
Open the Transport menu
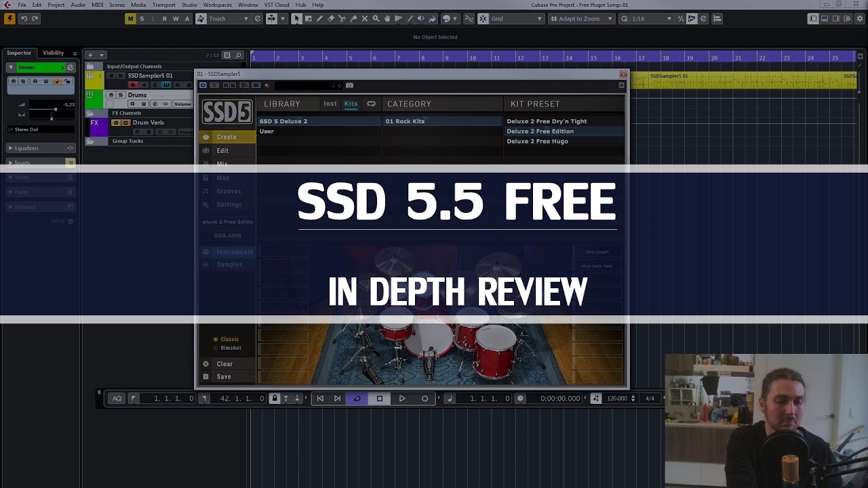point(163,5)
